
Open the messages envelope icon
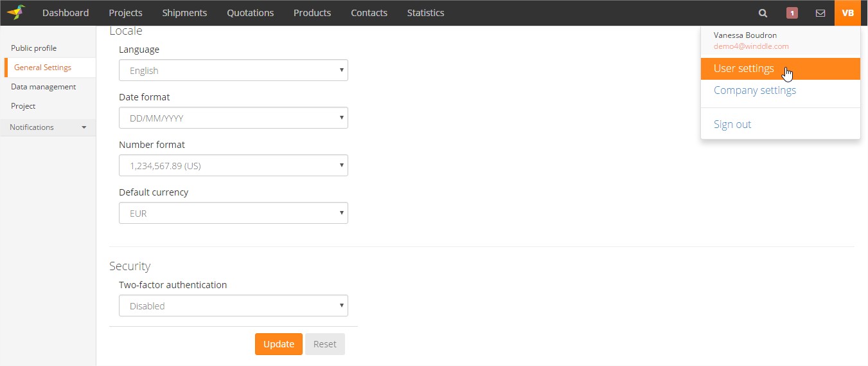click(x=820, y=13)
